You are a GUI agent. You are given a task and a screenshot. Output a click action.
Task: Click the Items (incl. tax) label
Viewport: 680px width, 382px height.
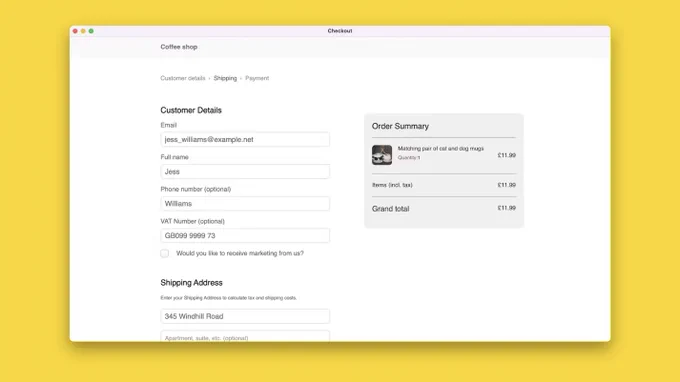pyautogui.click(x=392, y=185)
